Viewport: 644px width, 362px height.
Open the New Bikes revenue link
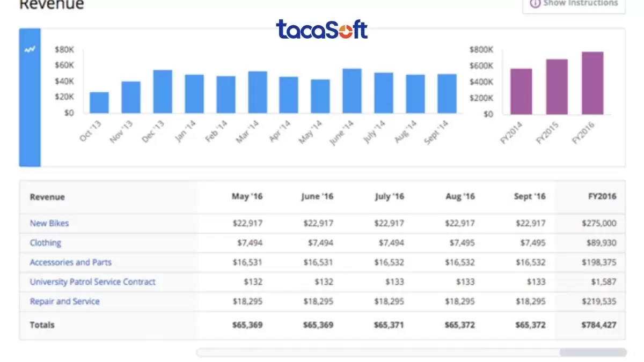pyautogui.click(x=49, y=223)
